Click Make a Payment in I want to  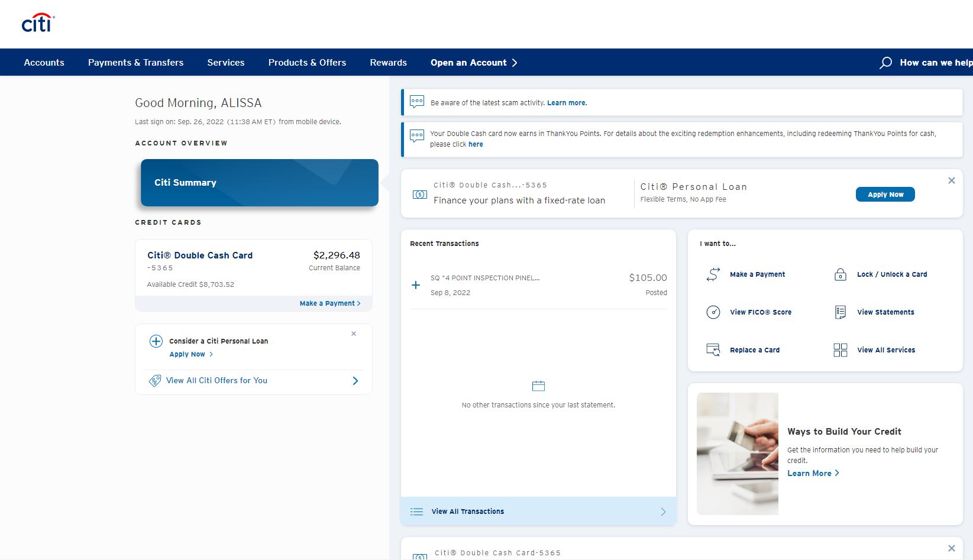pos(758,274)
